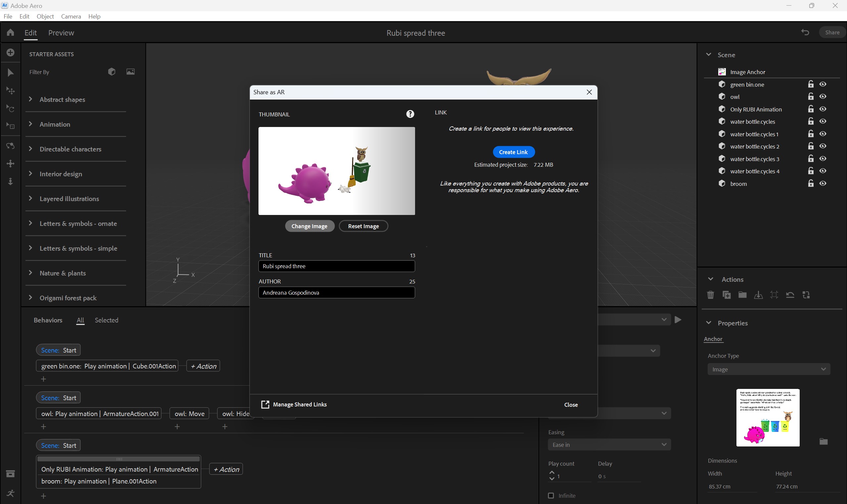
Task: Go to the Home screen icon
Action: click(x=10, y=32)
